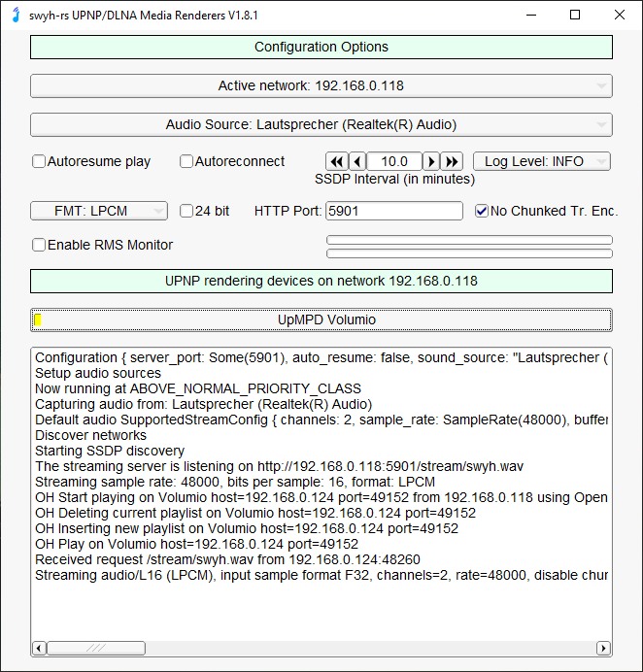The height and width of the screenshot is (672, 643).
Task: Decrease SSDP interval with single left arrow
Action: 357,161
